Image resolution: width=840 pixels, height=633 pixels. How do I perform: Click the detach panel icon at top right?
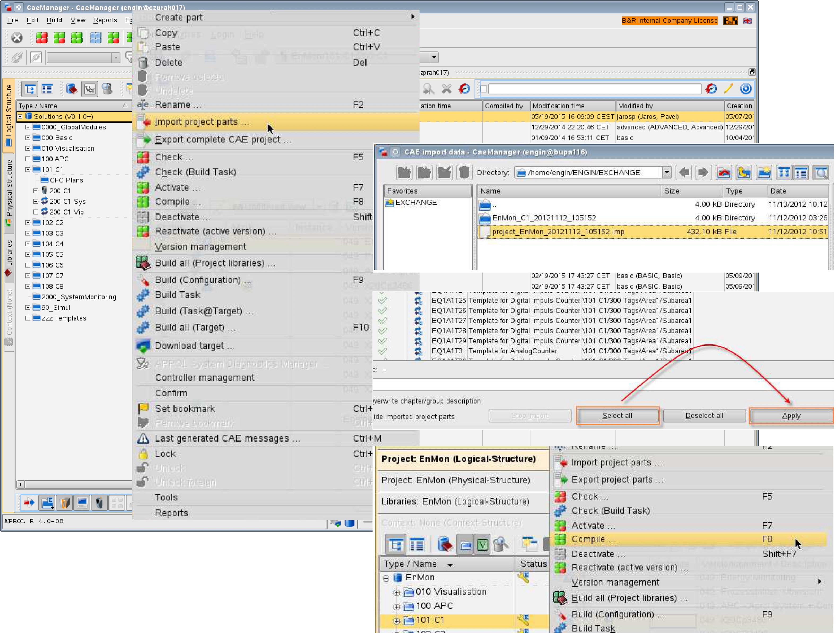(751, 72)
